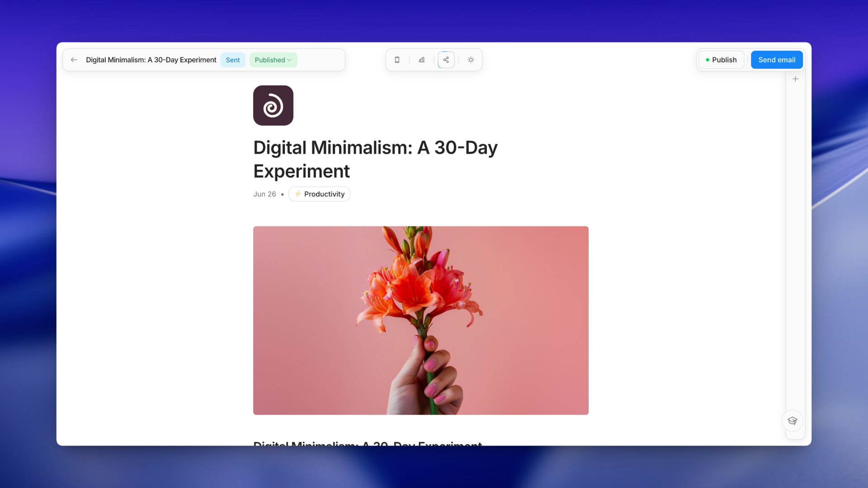
Task: Open the Published status dropdown
Action: tap(273, 60)
